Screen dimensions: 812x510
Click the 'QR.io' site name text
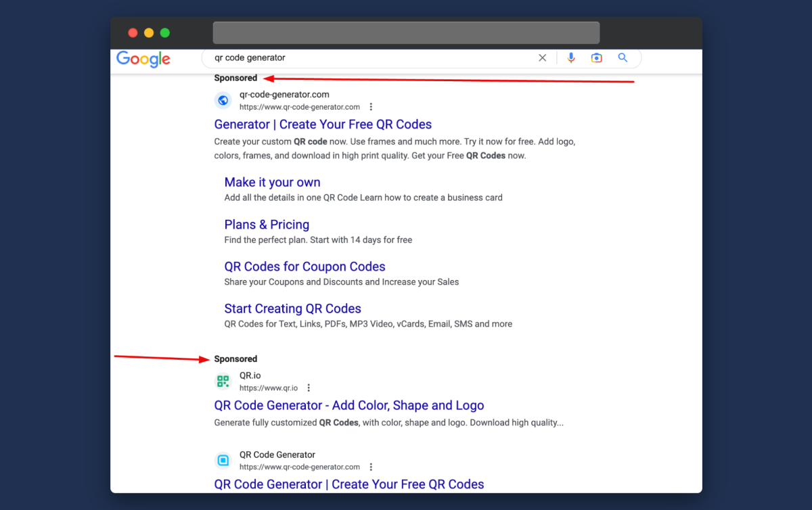click(250, 375)
